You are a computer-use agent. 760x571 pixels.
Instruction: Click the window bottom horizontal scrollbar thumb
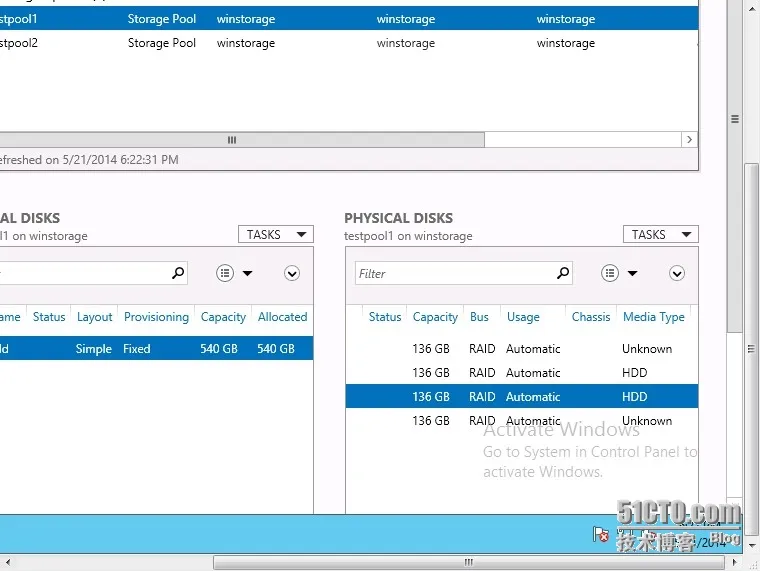(x=468, y=562)
